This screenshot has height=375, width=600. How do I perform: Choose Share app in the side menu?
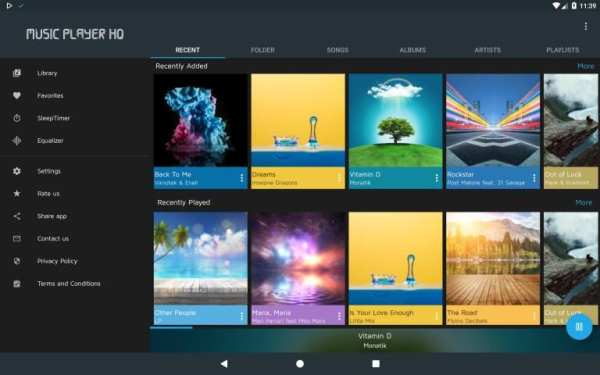pos(52,216)
